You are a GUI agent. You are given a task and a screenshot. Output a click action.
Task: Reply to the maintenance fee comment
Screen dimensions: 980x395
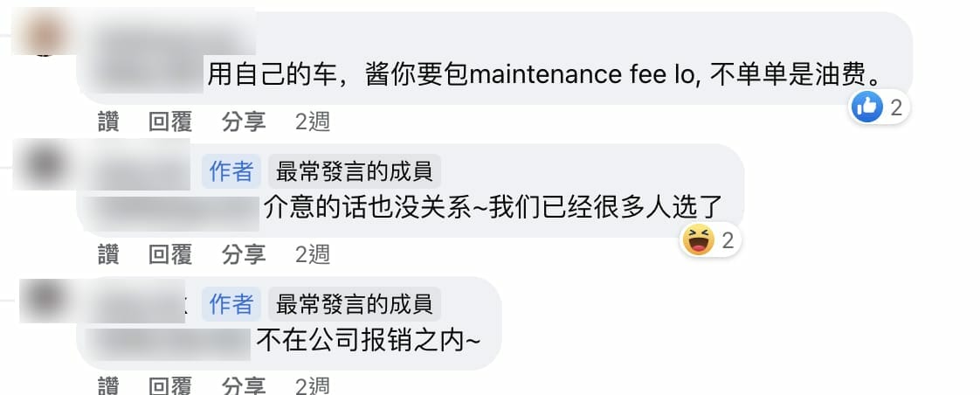[170, 121]
